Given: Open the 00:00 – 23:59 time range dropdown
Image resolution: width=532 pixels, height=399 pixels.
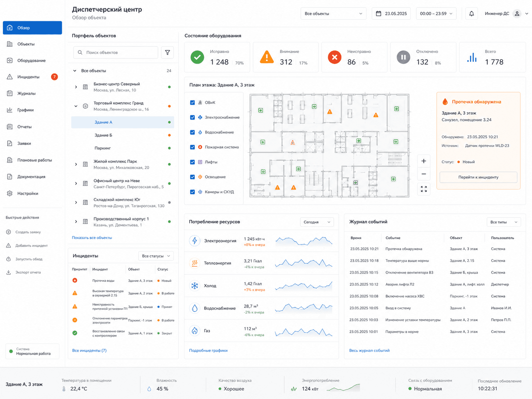Looking at the screenshot, I should tap(436, 14).
